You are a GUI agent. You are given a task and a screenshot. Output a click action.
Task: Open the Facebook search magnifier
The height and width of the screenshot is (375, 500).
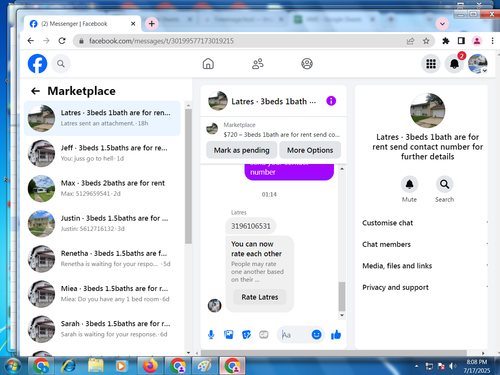pyautogui.click(x=61, y=64)
